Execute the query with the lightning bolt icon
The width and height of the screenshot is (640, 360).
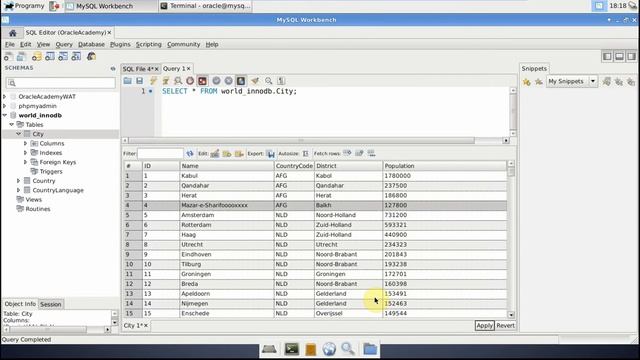click(153, 81)
